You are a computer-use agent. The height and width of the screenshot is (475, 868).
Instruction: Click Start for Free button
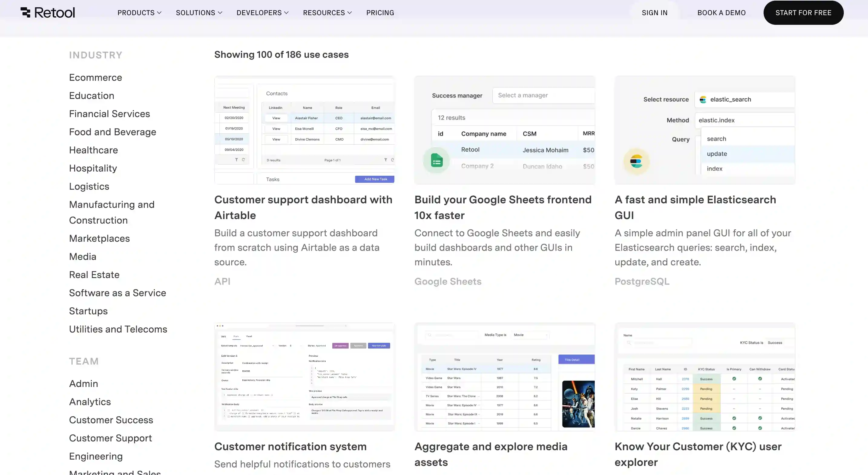(803, 13)
